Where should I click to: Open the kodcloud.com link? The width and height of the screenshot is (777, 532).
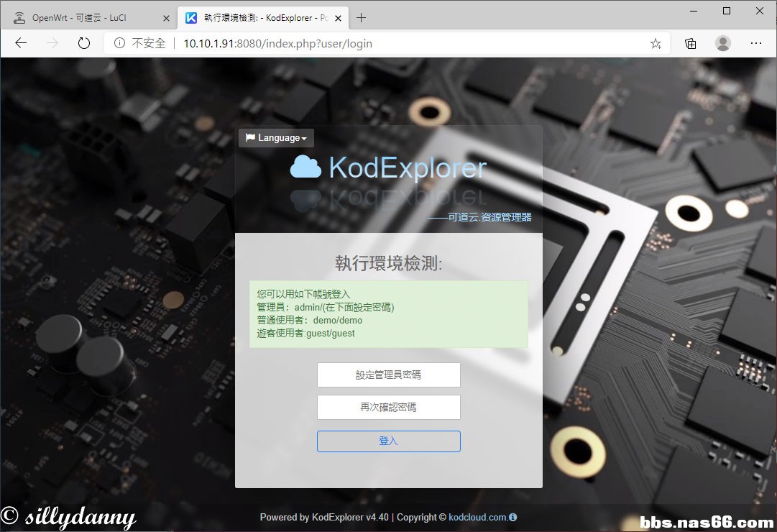tap(478, 517)
